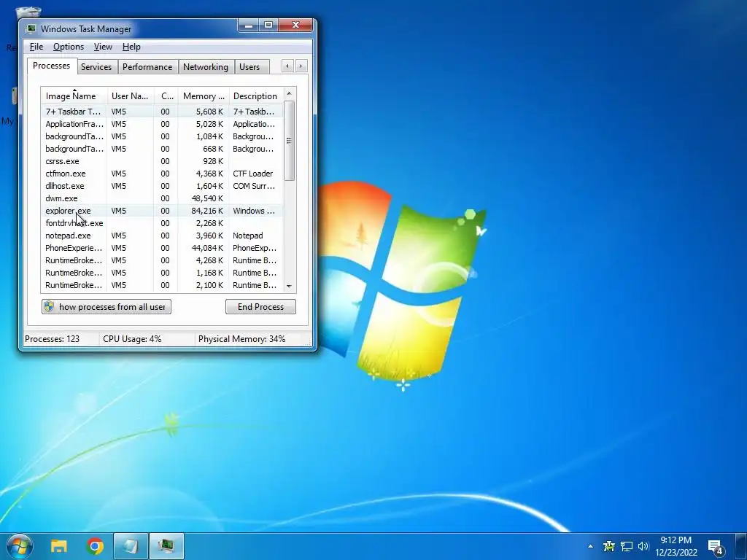Click Show processes from all users button
The width and height of the screenshot is (747, 560).
coord(107,307)
